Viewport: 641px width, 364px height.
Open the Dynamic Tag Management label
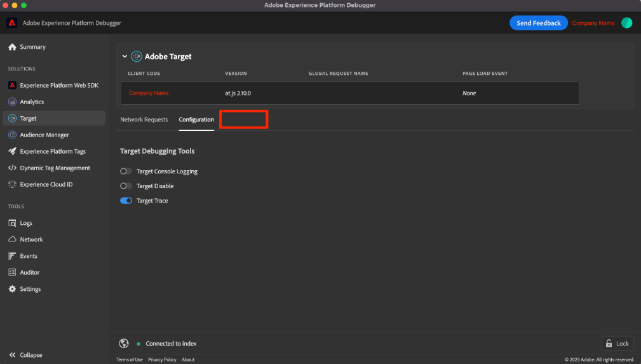pos(55,168)
